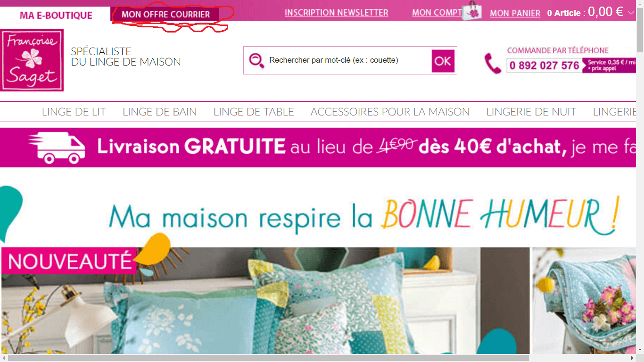This screenshot has width=644, height=362.
Task: Expand the cart dropdown chevron
Action: [x=631, y=13]
